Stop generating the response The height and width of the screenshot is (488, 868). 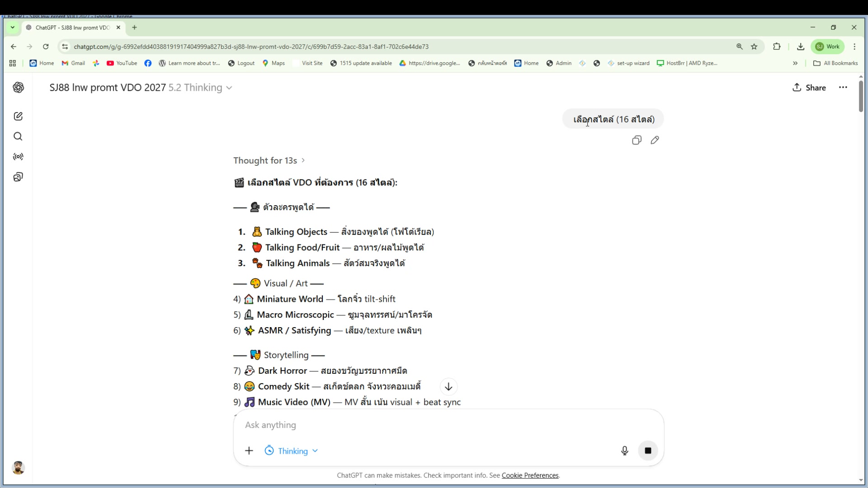coord(647,450)
